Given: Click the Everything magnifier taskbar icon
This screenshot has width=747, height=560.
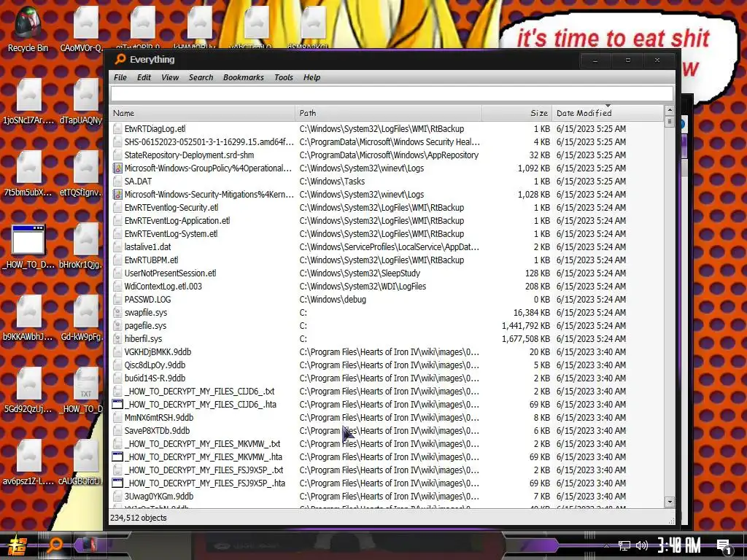Looking at the screenshot, I should [54, 545].
